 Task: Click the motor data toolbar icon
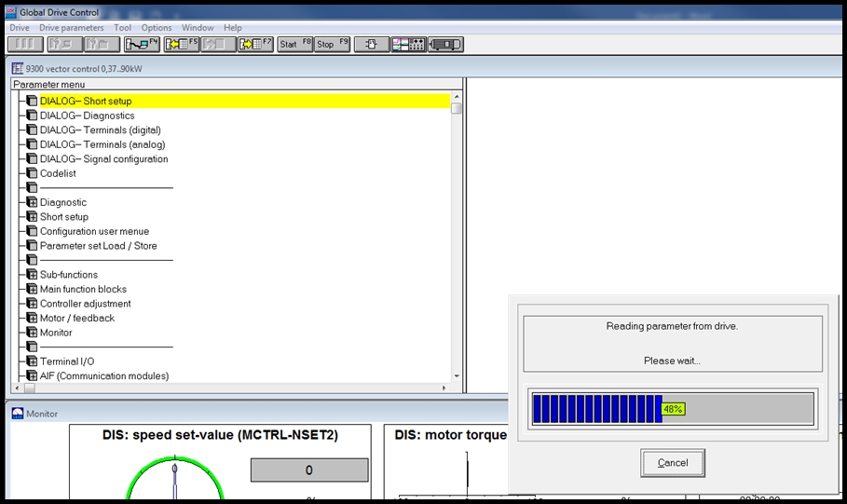tap(445, 45)
